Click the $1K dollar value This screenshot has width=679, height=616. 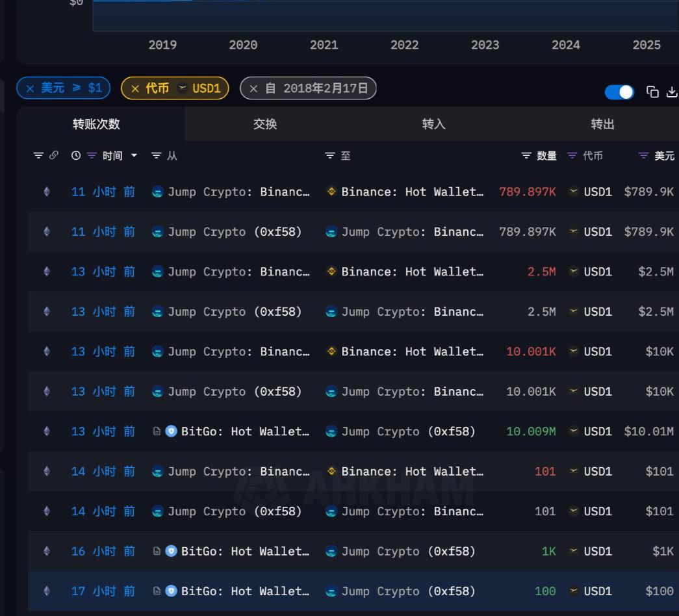coord(663,551)
